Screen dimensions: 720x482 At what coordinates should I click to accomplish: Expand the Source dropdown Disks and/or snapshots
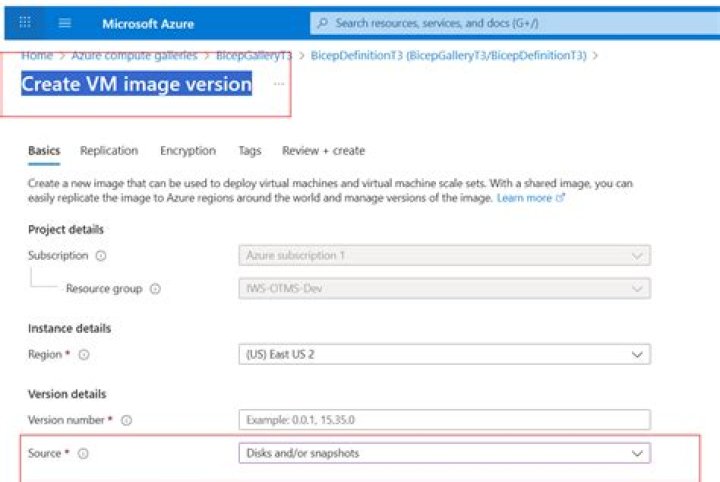pyautogui.click(x=444, y=454)
